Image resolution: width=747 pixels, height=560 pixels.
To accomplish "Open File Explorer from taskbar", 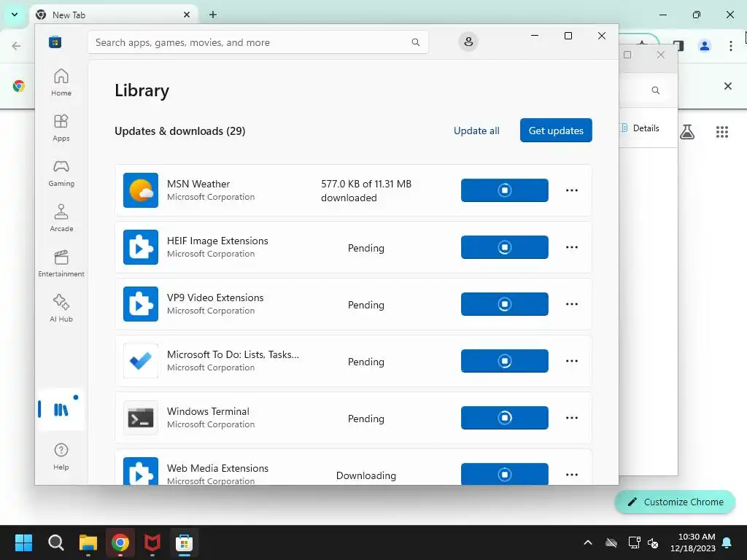I will [x=88, y=542].
